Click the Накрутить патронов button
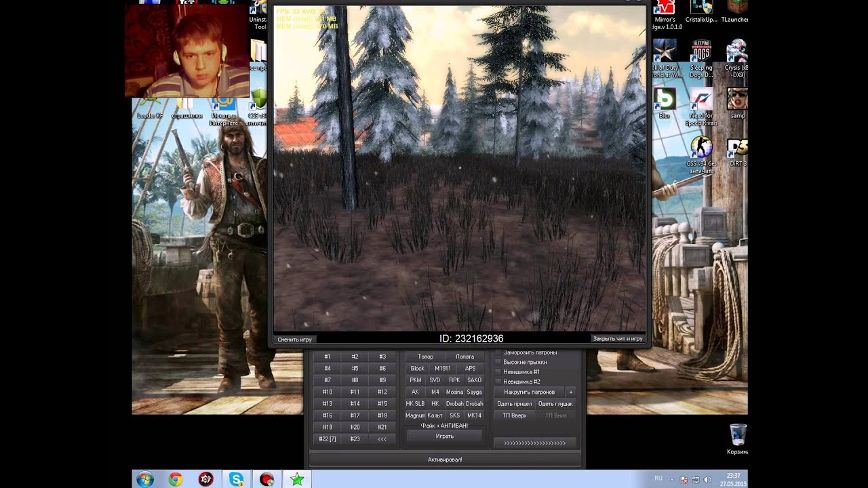868x488 pixels. coord(530,392)
